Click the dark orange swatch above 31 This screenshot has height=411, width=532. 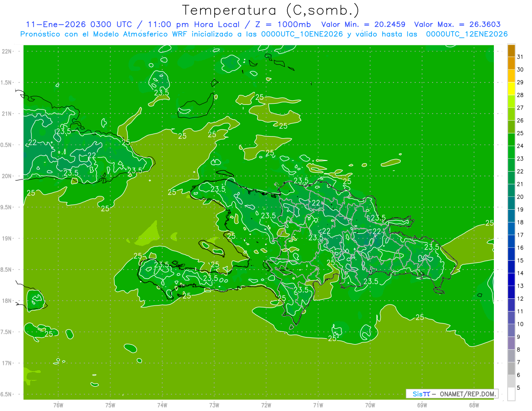tap(511, 51)
